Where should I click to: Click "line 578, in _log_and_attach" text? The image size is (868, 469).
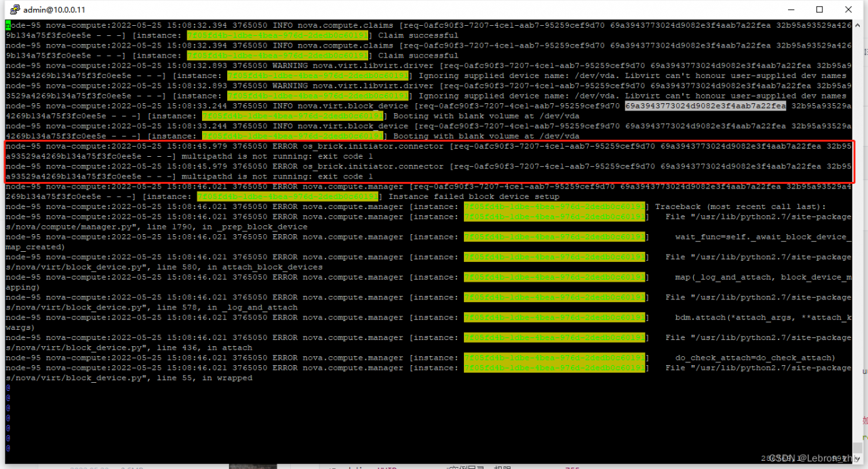click(231, 307)
